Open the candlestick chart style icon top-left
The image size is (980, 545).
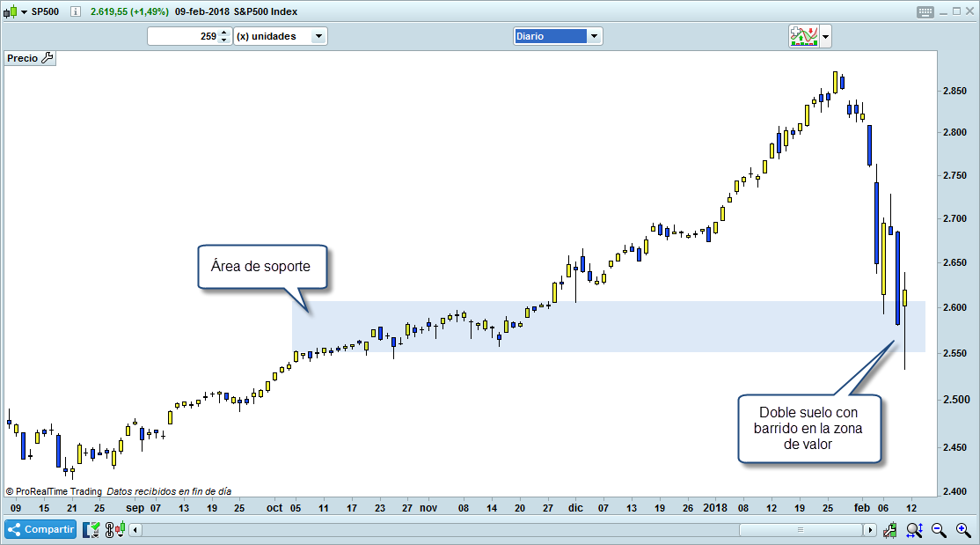pyautogui.click(x=12, y=11)
